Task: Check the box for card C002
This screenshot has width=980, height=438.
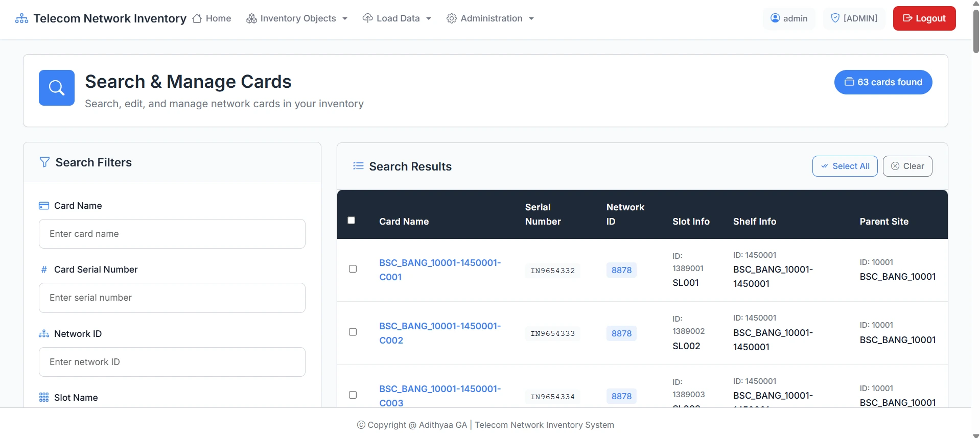Action: point(353,332)
